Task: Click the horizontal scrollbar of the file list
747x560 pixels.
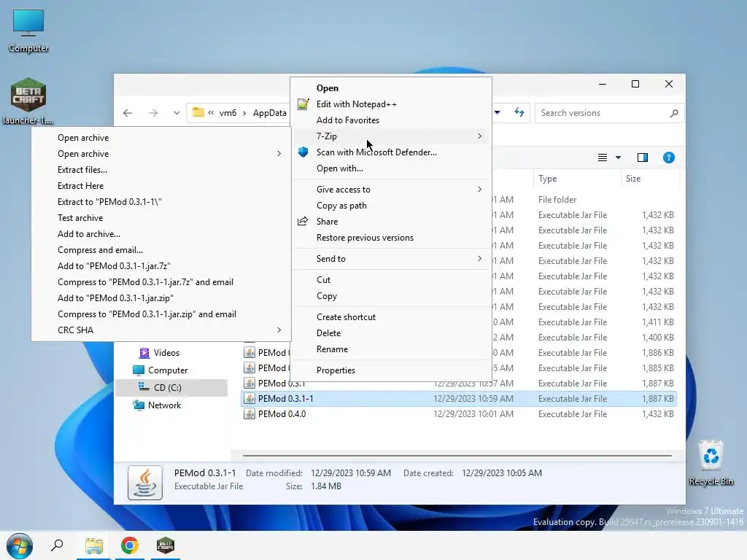Action: (457, 456)
